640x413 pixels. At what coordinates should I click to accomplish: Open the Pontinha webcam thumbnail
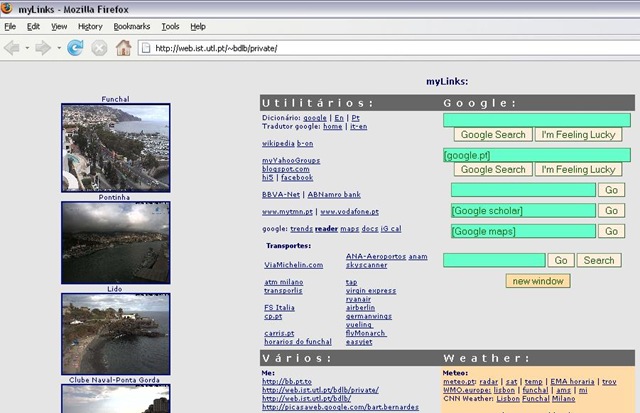[116, 242]
